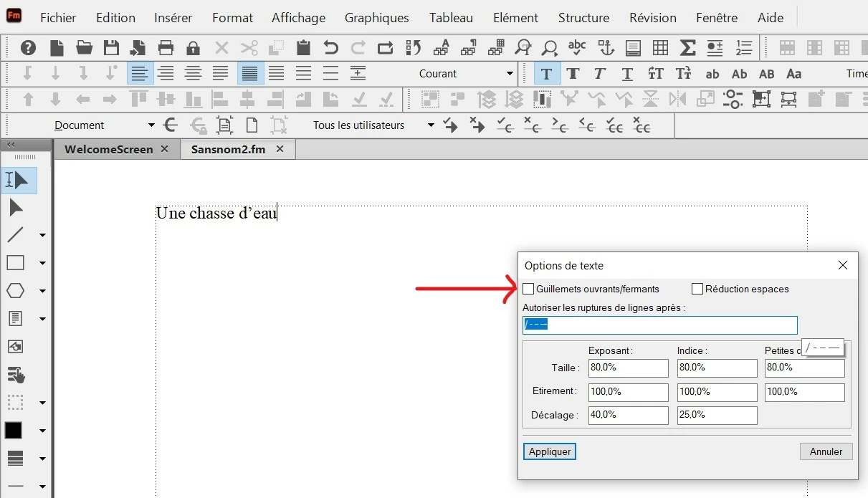Apply underline text format
Image resolution: width=868 pixels, height=498 pixels.
[627, 74]
